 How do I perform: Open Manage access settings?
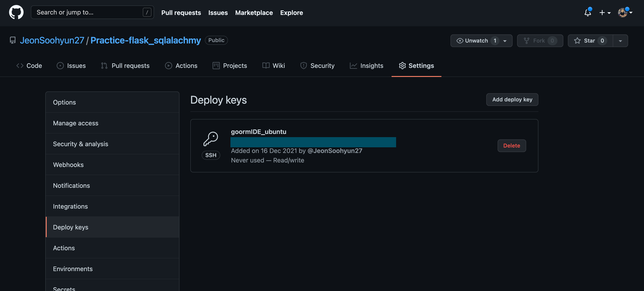click(x=112, y=123)
